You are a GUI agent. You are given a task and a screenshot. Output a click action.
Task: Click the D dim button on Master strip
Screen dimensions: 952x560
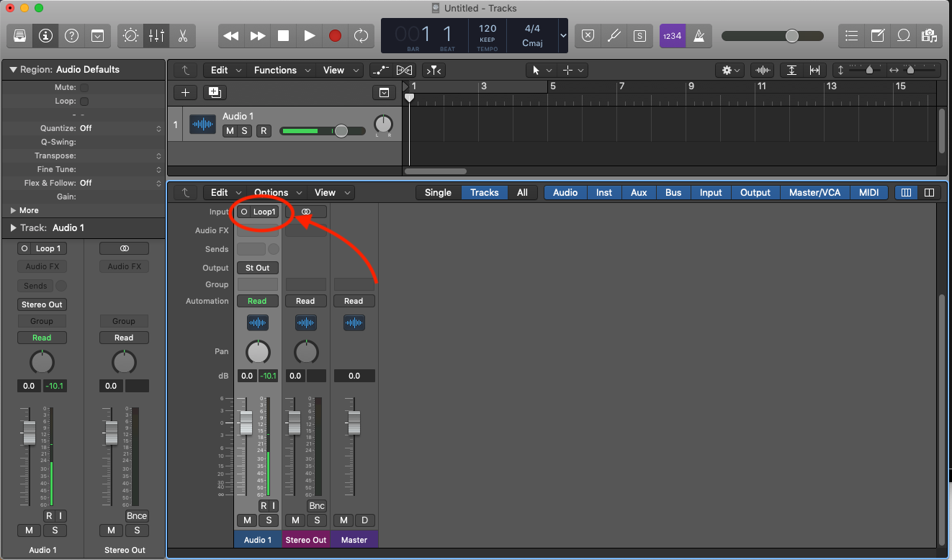click(364, 520)
